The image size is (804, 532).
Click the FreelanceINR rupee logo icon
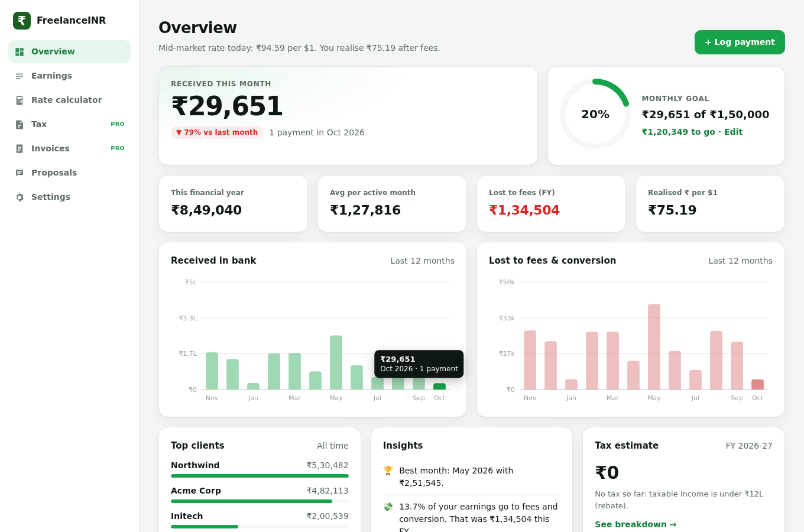[x=22, y=21]
